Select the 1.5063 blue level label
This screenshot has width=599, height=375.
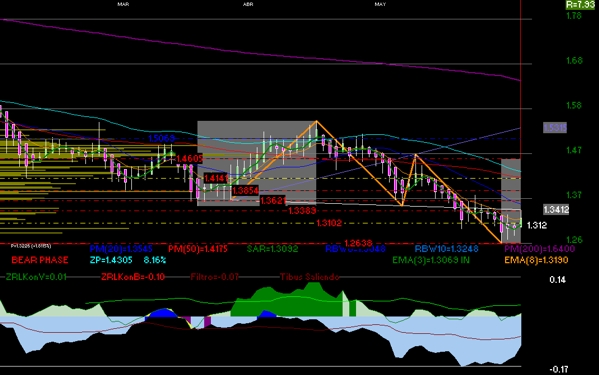point(161,138)
